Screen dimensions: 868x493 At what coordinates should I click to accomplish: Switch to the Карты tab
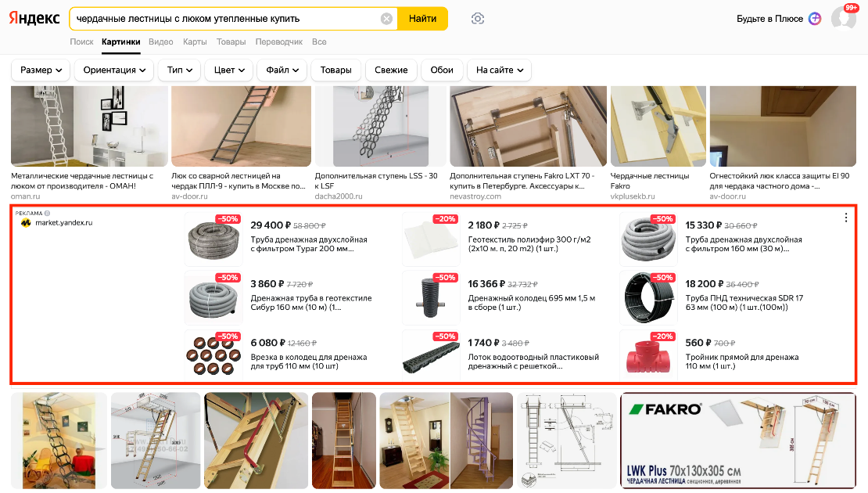195,41
